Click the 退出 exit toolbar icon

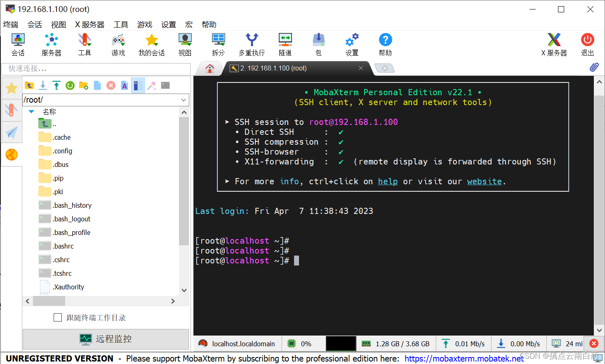coord(587,45)
